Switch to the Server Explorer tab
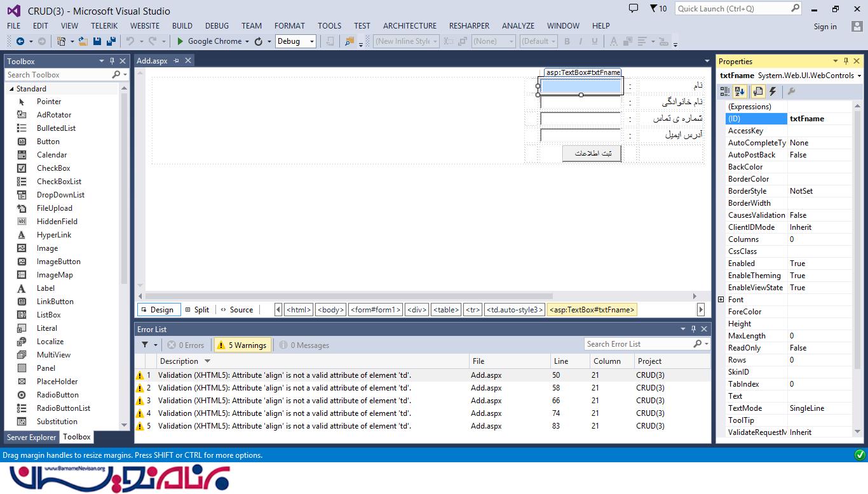The image size is (868, 494). point(31,437)
